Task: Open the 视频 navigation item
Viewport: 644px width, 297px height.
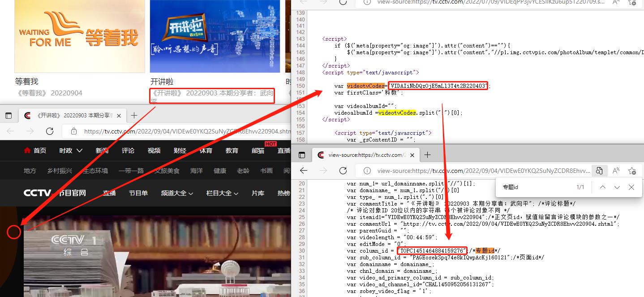Action: [x=154, y=151]
